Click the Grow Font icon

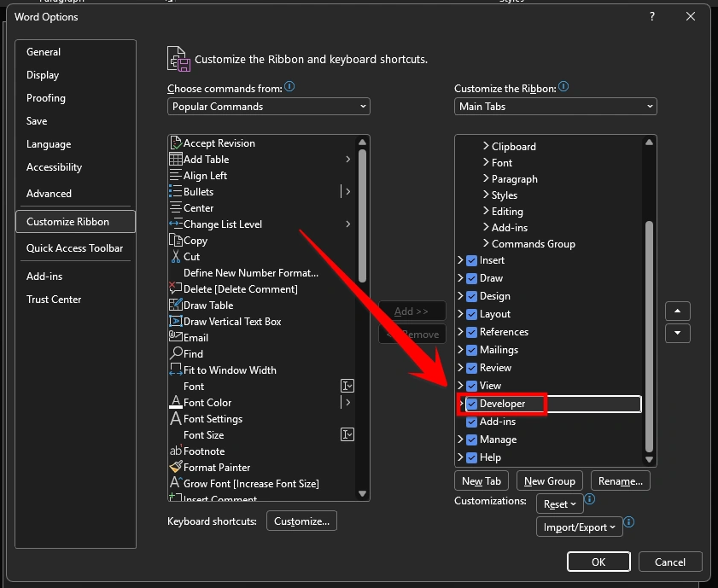176,483
